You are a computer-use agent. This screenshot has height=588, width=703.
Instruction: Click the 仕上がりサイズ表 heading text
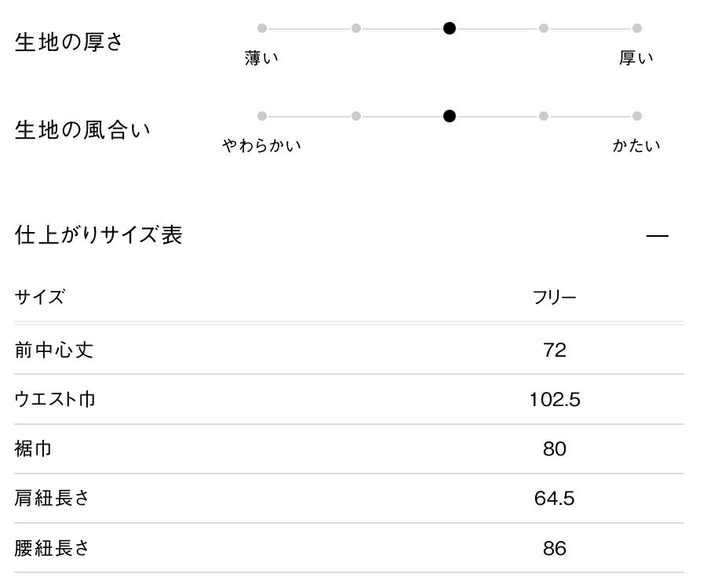point(99,234)
